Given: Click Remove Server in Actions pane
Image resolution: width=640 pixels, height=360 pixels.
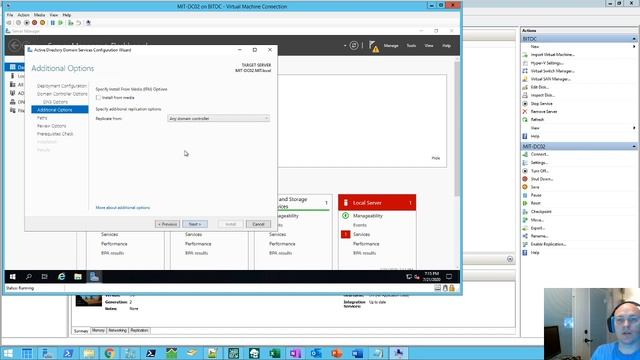Looking at the screenshot, I should 544,111.
